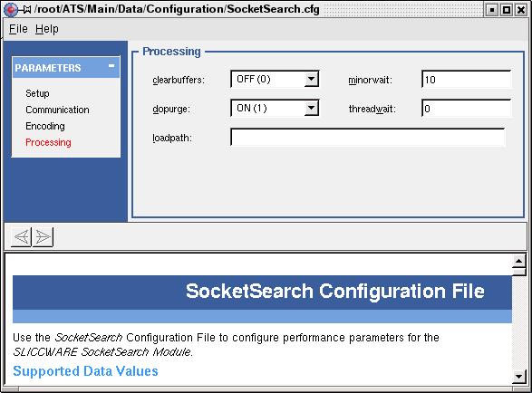Click the back arrow navigation icon
The image size is (532, 393).
pyautogui.click(x=22, y=236)
